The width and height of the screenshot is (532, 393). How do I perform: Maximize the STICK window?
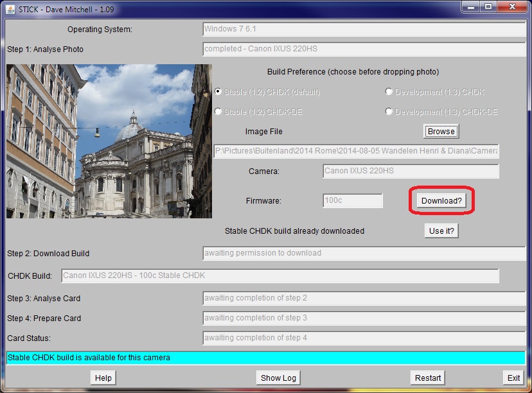click(488, 6)
